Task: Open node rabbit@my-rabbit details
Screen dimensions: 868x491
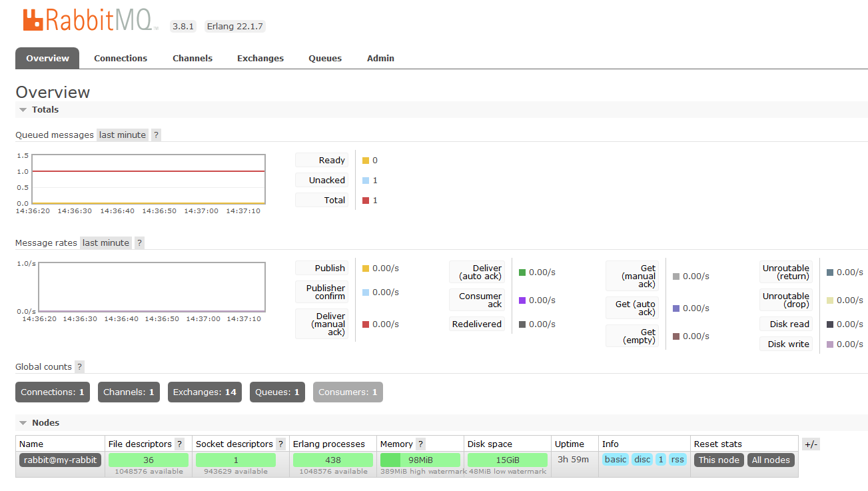Action: (60, 460)
